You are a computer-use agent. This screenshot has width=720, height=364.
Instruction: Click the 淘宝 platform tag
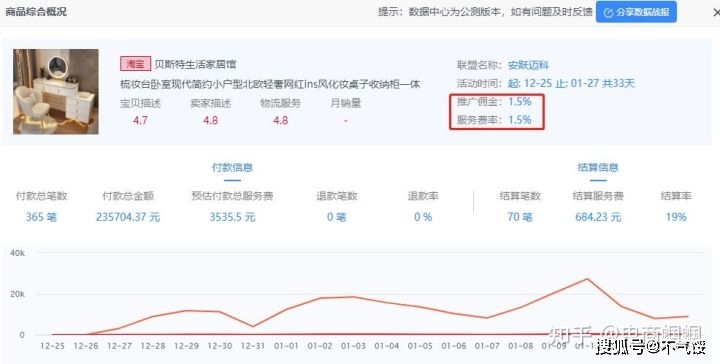(135, 64)
